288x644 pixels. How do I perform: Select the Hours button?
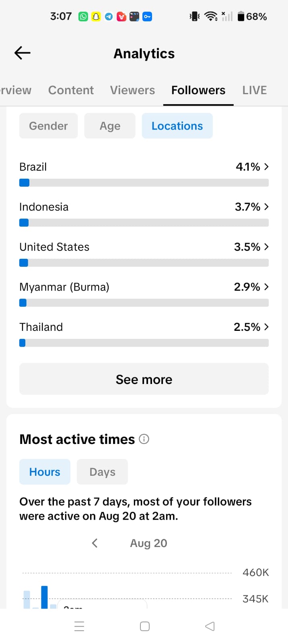pyautogui.click(x=45, y=472)
